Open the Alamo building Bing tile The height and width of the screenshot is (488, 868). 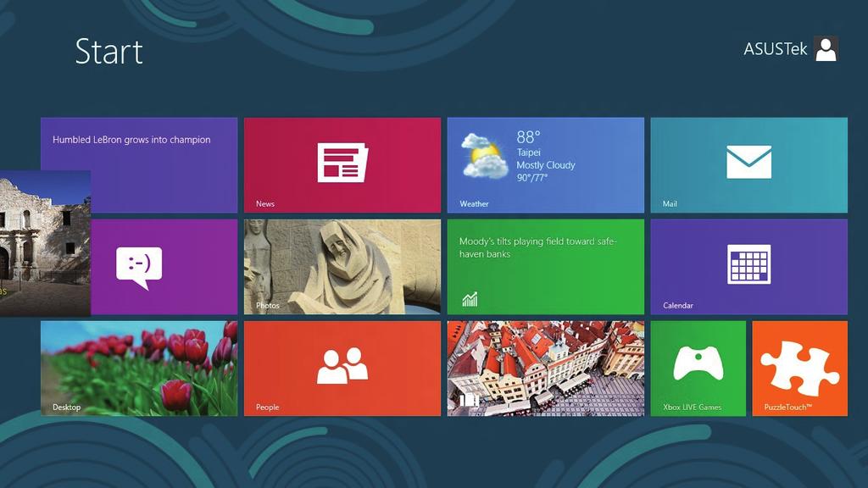tap(45, 243)
